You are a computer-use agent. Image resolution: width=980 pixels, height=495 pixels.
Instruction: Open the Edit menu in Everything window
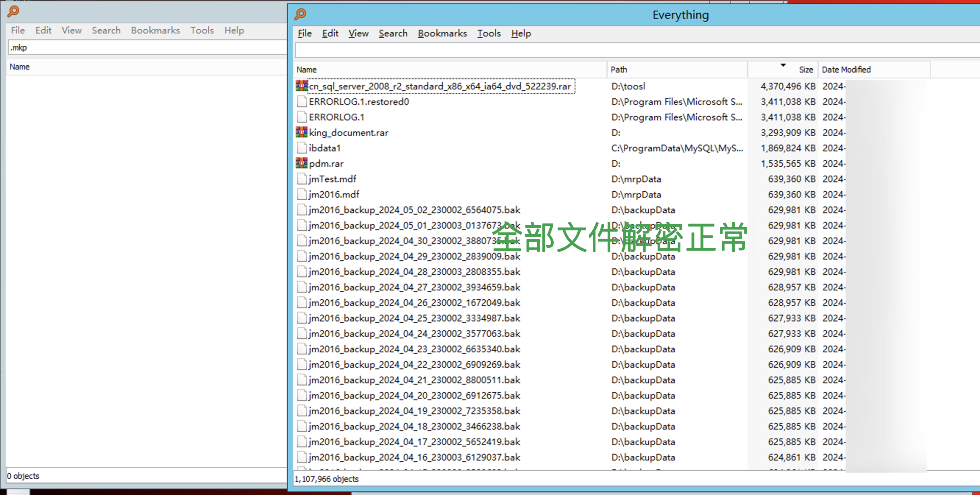pyautogui.click(x=330, y=34)
